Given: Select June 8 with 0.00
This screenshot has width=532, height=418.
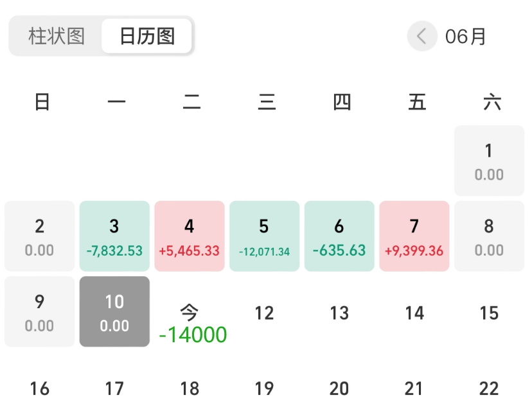Looking at the screenshot, I should click(x=489, y=236).
